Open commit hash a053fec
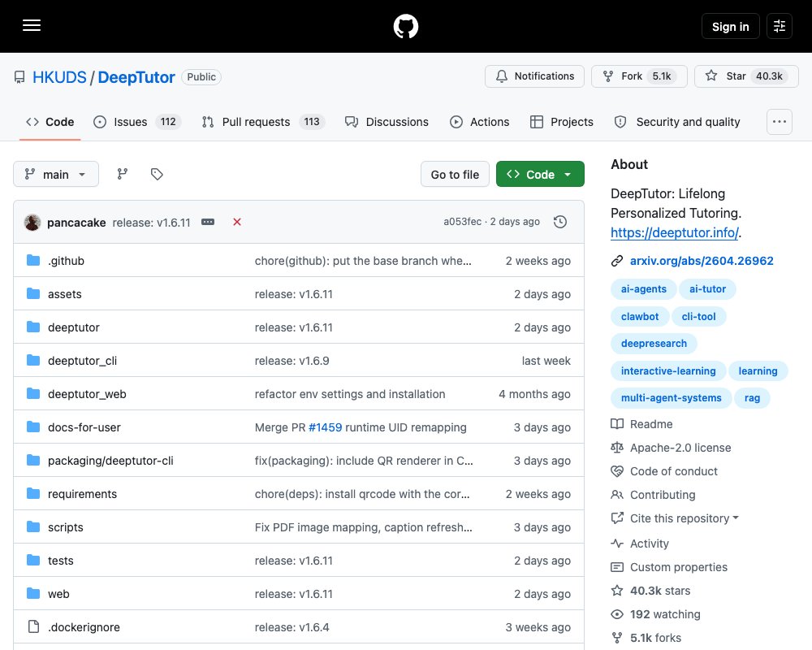812x650 pixels. [462, 221]
